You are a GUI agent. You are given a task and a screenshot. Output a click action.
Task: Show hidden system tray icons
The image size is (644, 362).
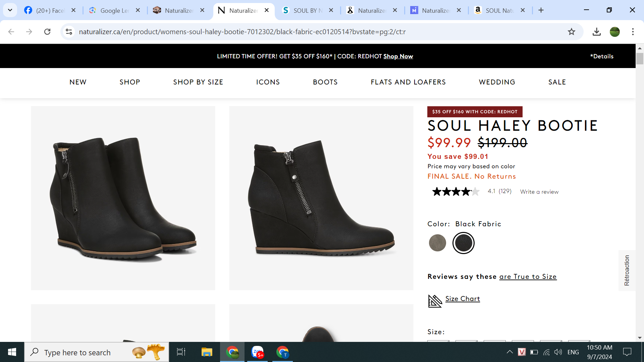[509, 352]
